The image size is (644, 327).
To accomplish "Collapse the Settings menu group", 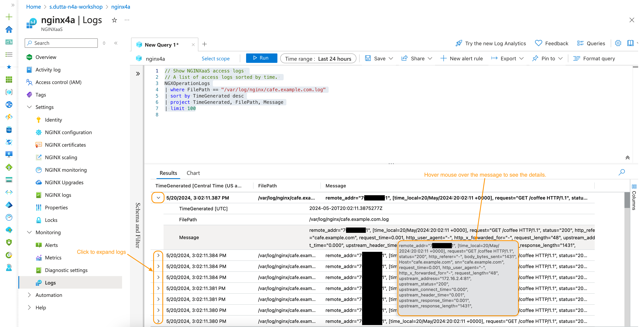I will pyautogui.click(x=29, y=107).
